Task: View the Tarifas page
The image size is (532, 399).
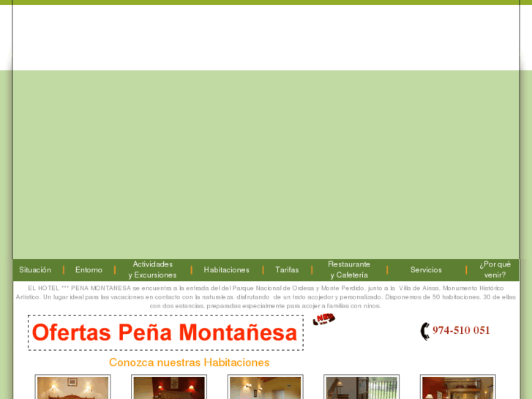Action: click(287, 269)
